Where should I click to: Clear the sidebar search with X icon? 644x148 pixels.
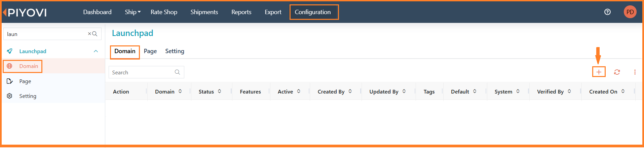click(x=89, y=34)
